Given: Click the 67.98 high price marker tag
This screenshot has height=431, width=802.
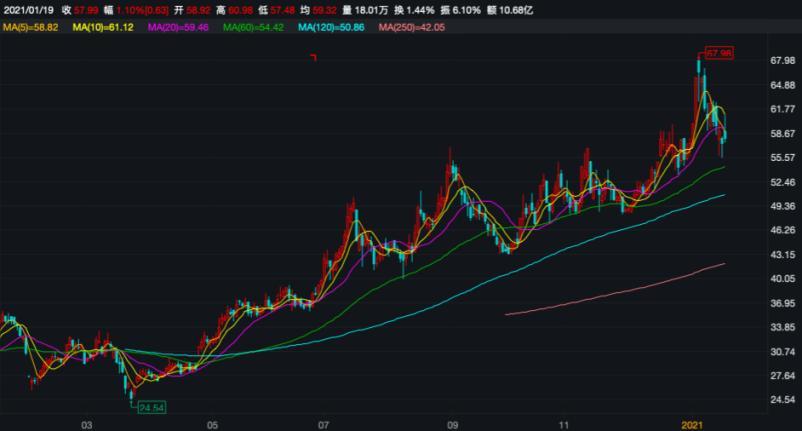Looking at the screenshot, I should 719,52.
